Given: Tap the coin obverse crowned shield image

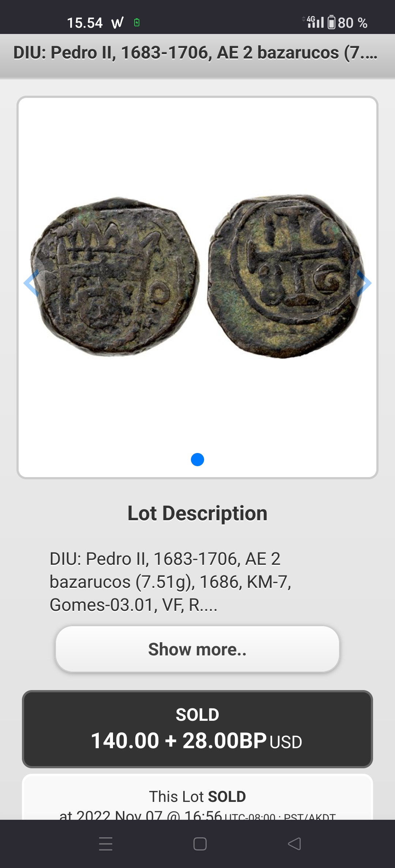Looking at the screenshot, I should click(115, 277).
